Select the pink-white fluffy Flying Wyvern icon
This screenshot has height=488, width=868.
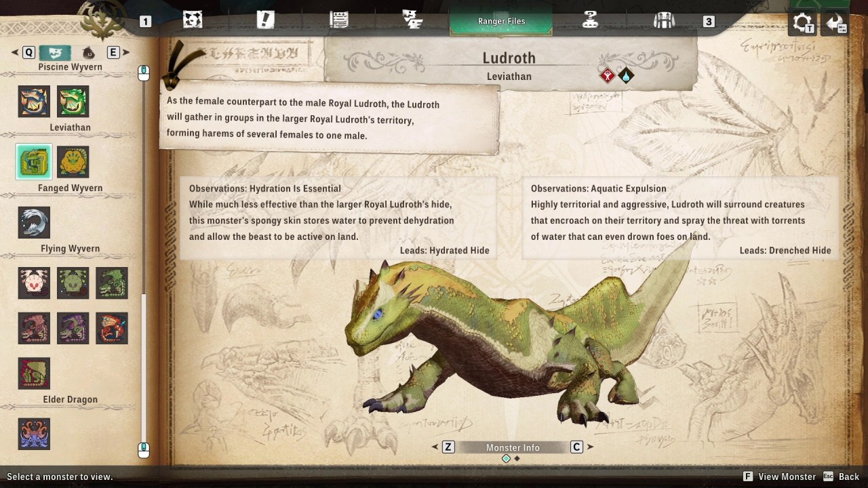click(x=34, y=283)
